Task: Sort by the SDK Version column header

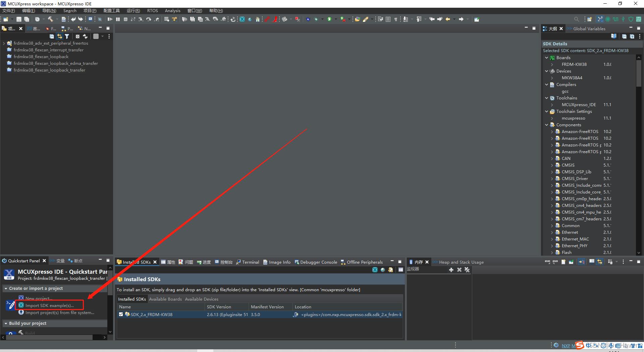Action: (x=226, y=307)
